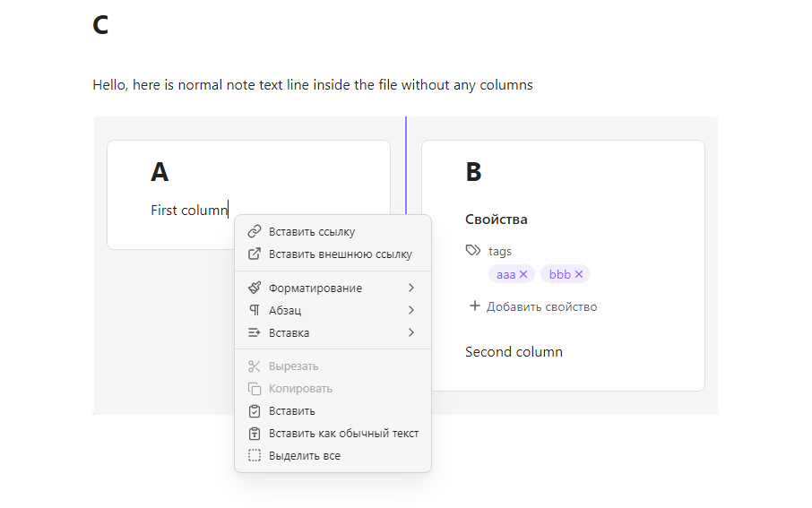812x508 pixels.
Task: Click the clipboard Вставить icon
Action: 255,411
